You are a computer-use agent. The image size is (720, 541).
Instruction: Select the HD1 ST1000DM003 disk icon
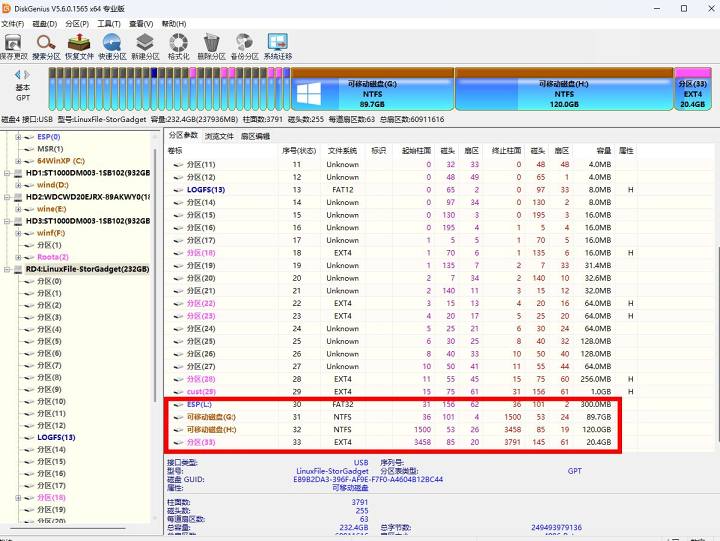pos(18,173)
